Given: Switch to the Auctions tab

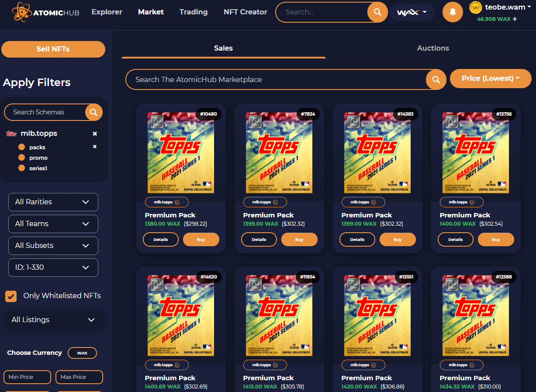Looking at the screenshot, I should 433,48.
